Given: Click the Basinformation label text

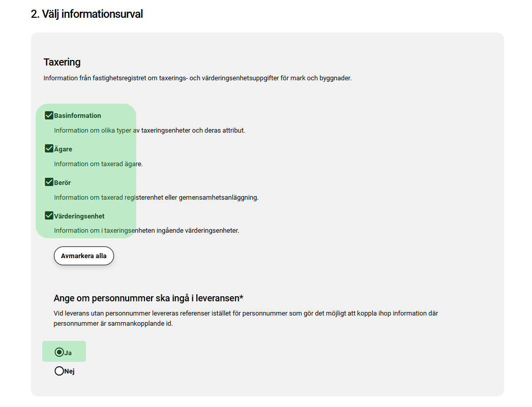Looking at the screenshot, I should [77, 116].
